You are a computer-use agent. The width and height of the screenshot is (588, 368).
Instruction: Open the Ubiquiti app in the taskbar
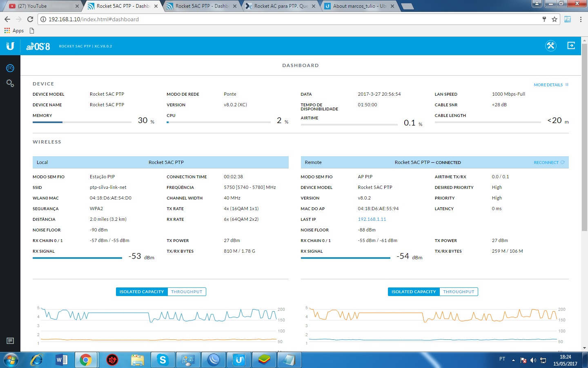[x=239, y=360]
